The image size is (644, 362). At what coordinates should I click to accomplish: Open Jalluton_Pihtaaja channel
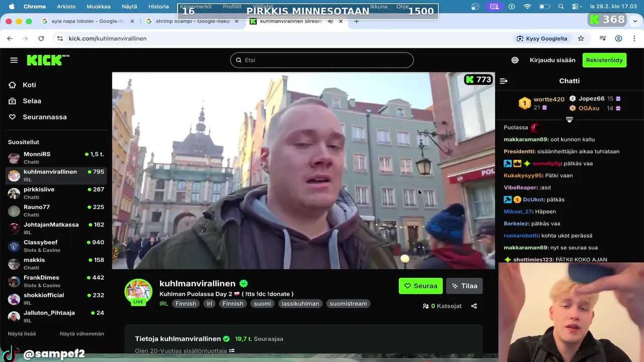tap(56, 316)
